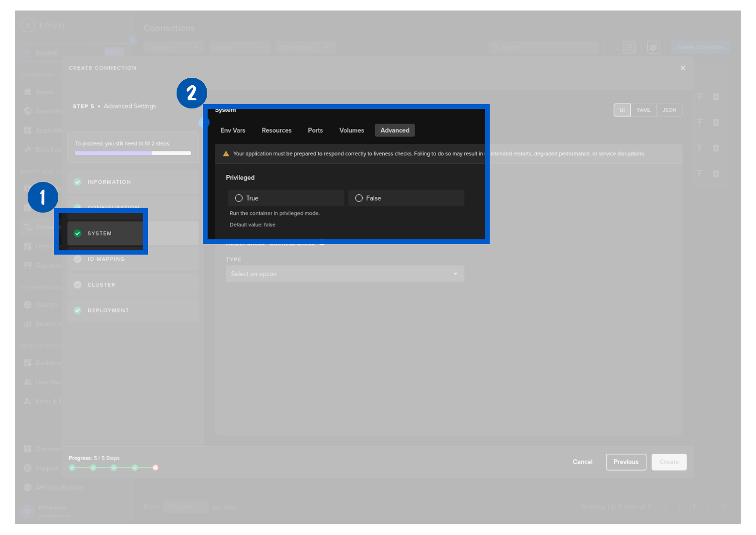Click the Assets icon in the sidebar
This screenshot has width=756, height=535.
[28, 92]
